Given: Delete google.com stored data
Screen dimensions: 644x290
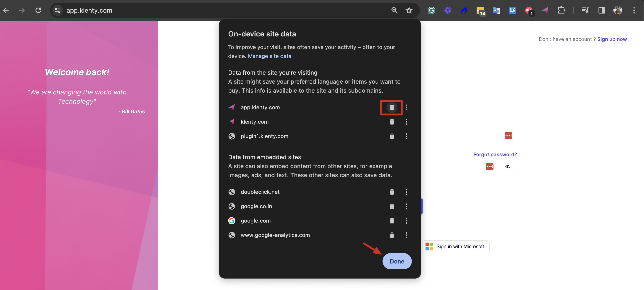Looking at the screenshot, I should pos(392,221).
